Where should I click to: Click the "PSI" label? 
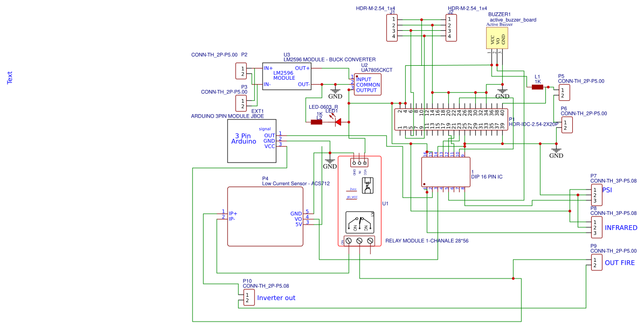[x=607, y=190]
